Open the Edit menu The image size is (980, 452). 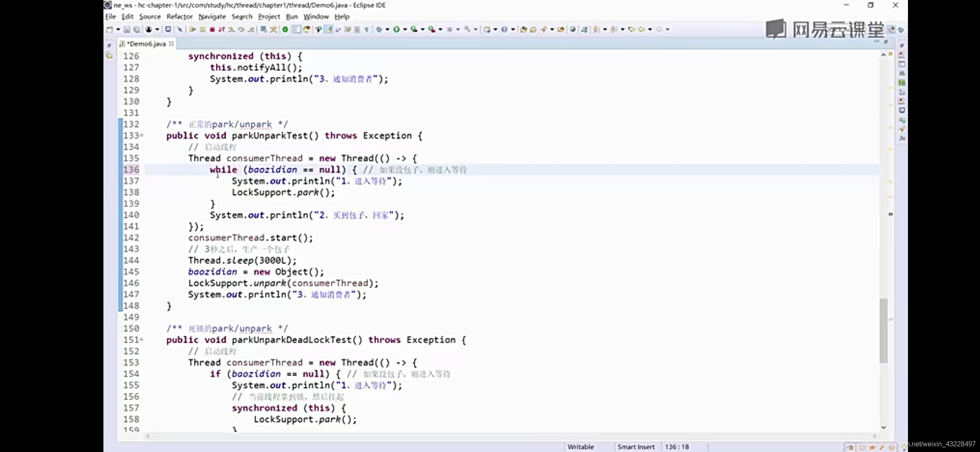click(127, 17)
